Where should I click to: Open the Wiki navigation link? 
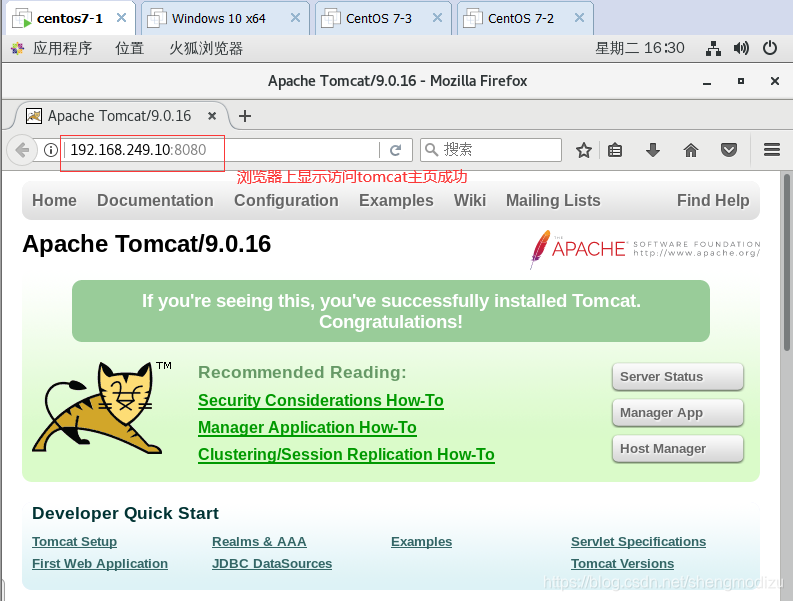click(x=470, y=200)
